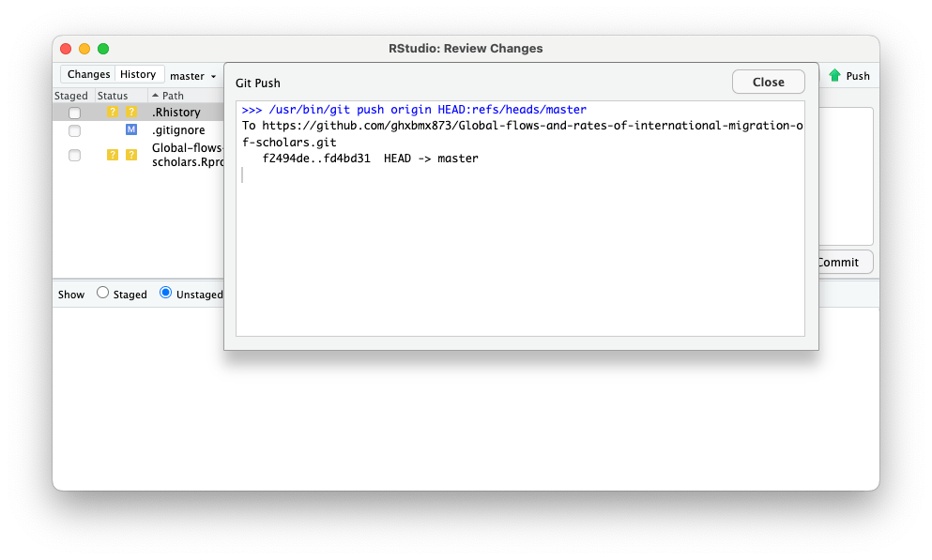Screen dimensions: 932x560
Task: Select the Unstaged radio button
Action: [x=166, y=293]
